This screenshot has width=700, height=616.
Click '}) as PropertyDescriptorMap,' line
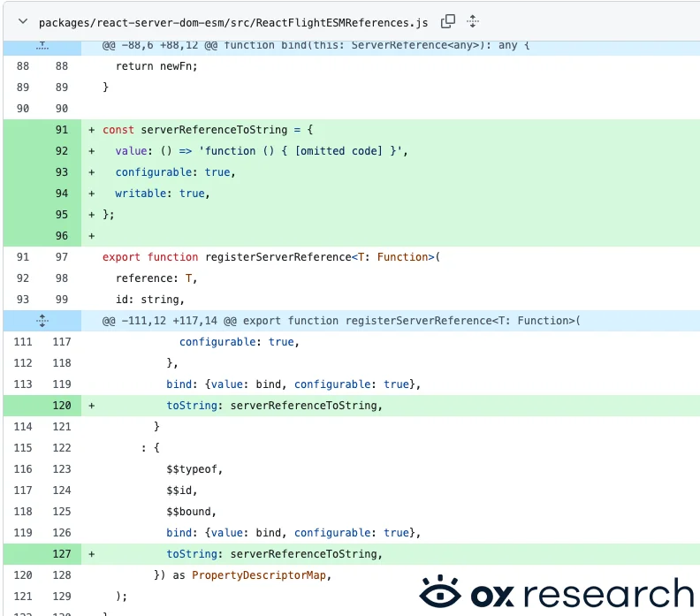(242, 575)
